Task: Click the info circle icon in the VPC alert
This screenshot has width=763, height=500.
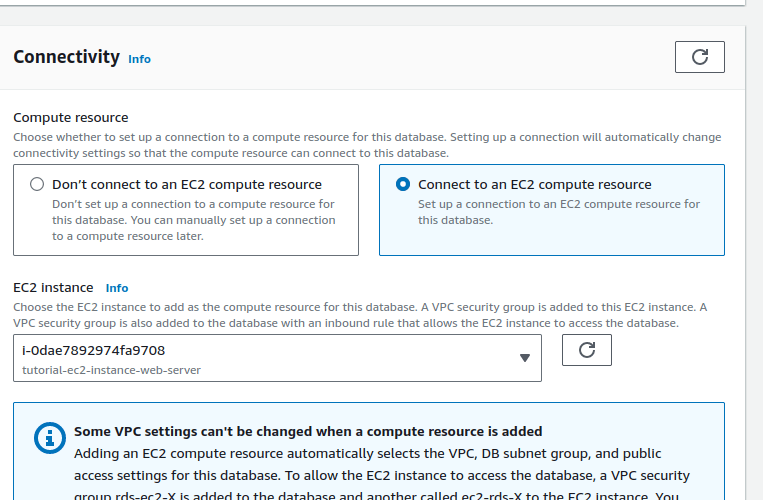Action: pyautogui.click(x=47, y=437)
